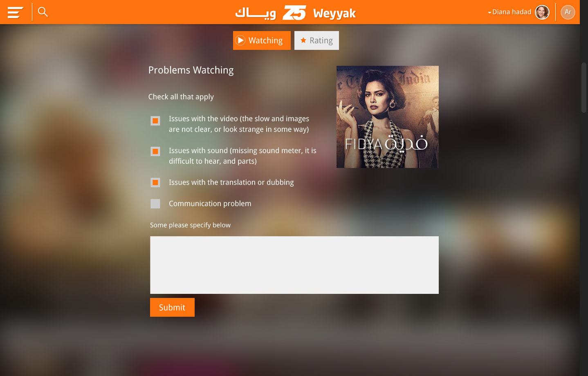The width and height of the screenshot is (588, 376).
Task: Click the page vertical scrollbar thumb
Action: (x=584, y=87)
